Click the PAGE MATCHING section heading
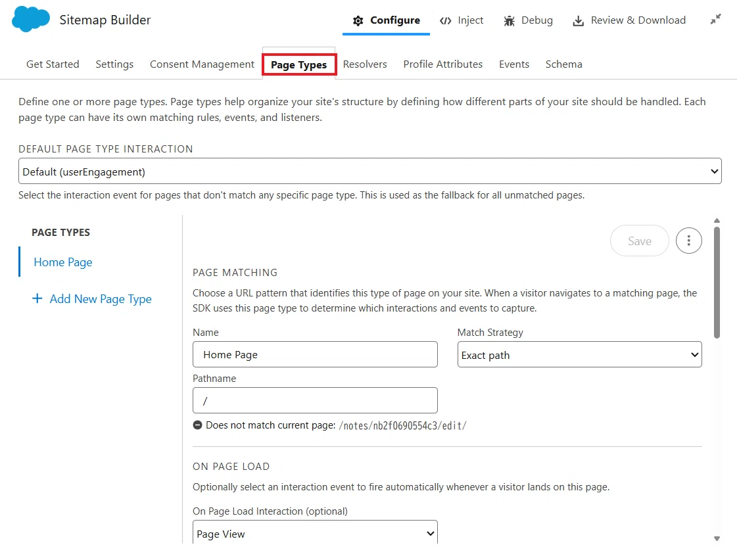The width and height of the screenshot is (737, 560). pos(235,273)
